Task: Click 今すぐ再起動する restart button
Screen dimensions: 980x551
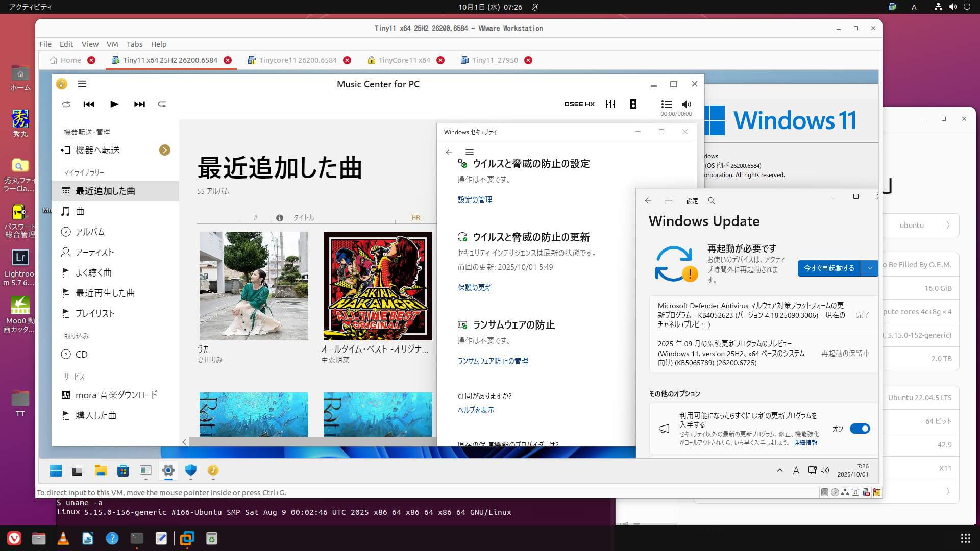Action: click(x=829, y=268)
